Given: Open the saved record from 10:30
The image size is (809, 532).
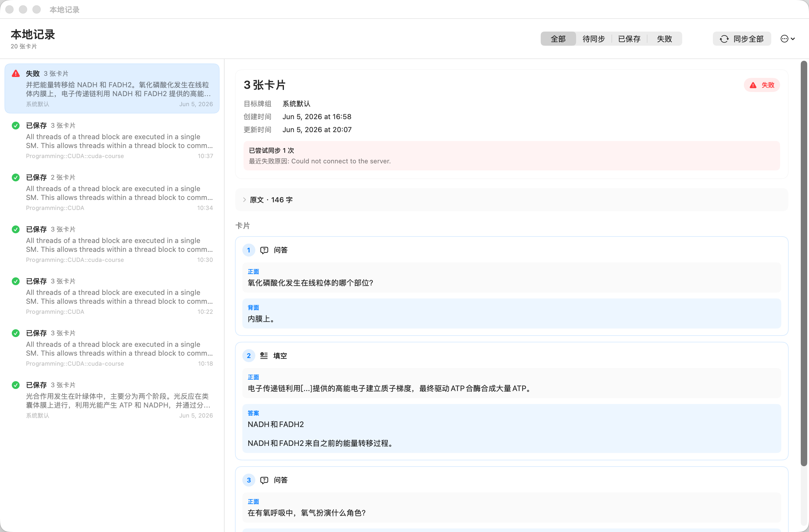Looking at the screenshot, I should [112, 244].
